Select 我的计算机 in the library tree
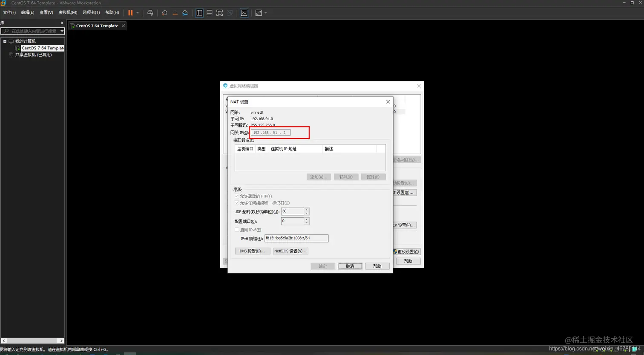 [25, 41]
